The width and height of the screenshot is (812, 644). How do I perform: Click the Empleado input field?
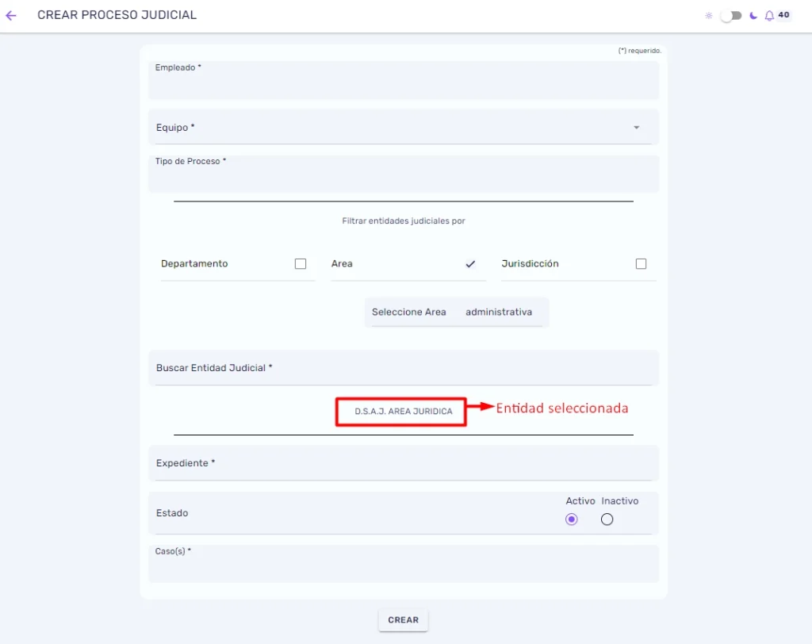pos(404,80)
